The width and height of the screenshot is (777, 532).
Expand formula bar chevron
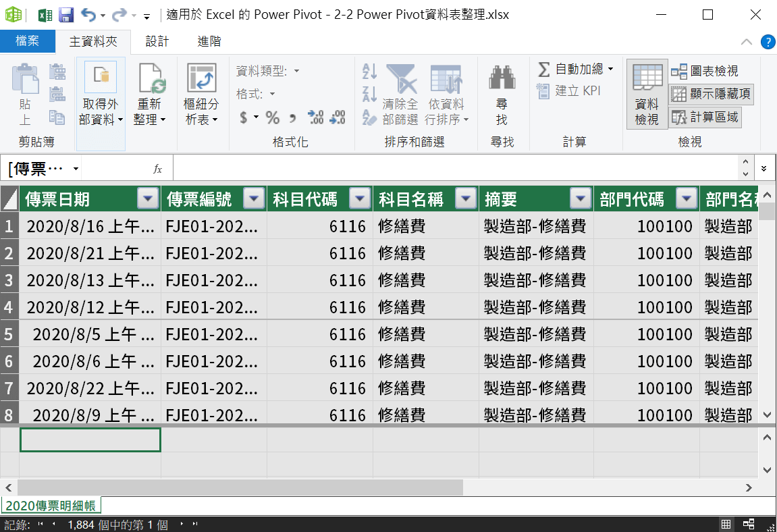[x=764, y=169]
